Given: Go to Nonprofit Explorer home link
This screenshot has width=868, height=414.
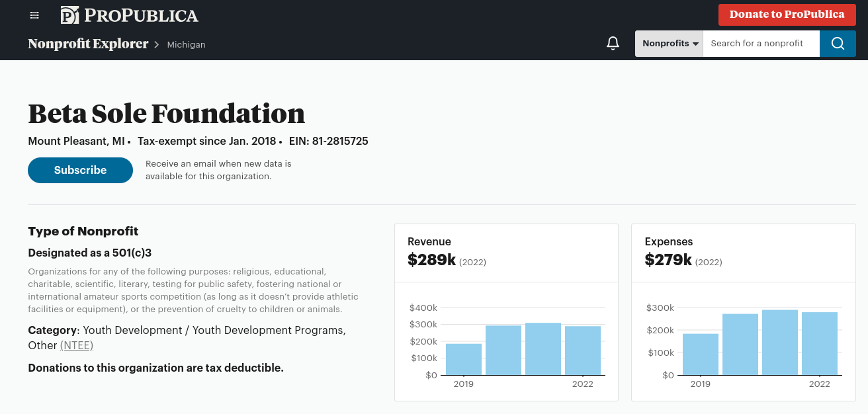Looking at the screenshot, I should pos(88,44).
